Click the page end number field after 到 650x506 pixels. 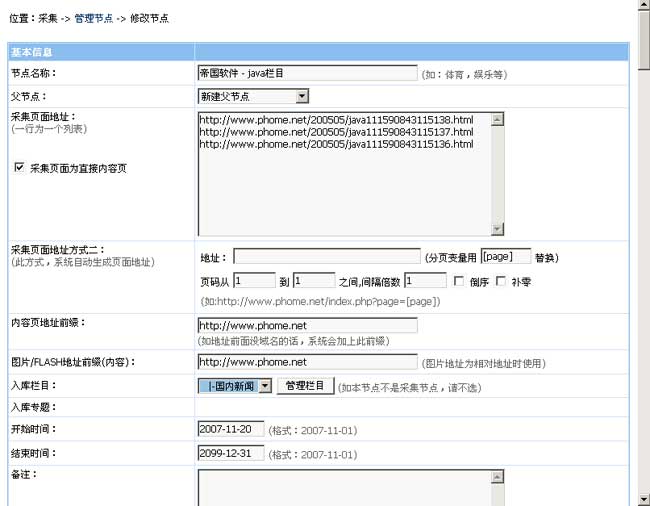point(314,281)
